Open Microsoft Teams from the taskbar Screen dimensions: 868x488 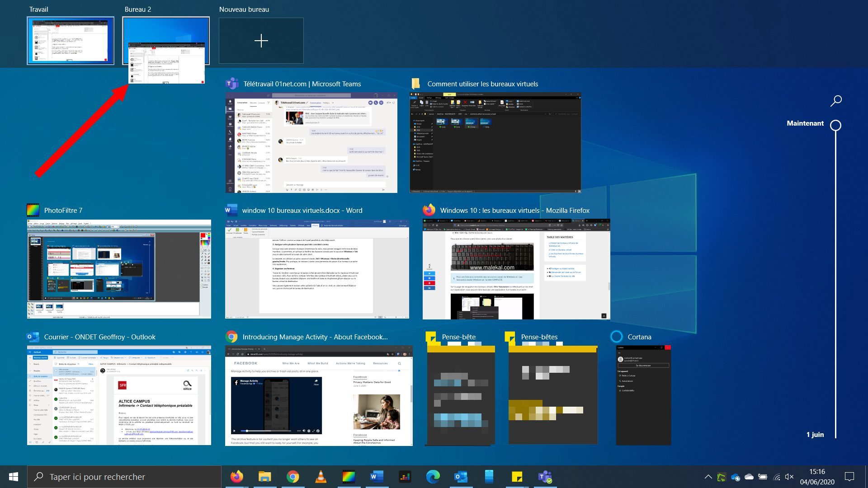coord(545,477)
